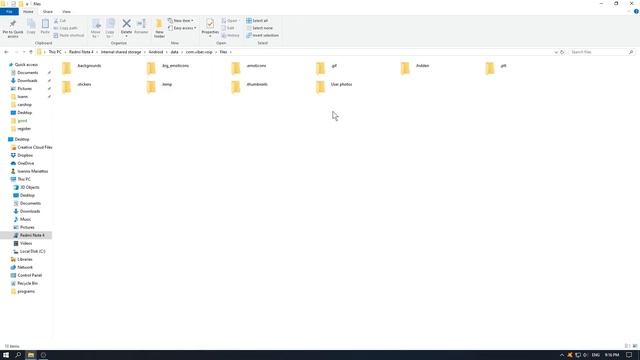Switch to the Home ribbon tab
This screenshot has width=640, height=360.
click(x=28, y=11)
